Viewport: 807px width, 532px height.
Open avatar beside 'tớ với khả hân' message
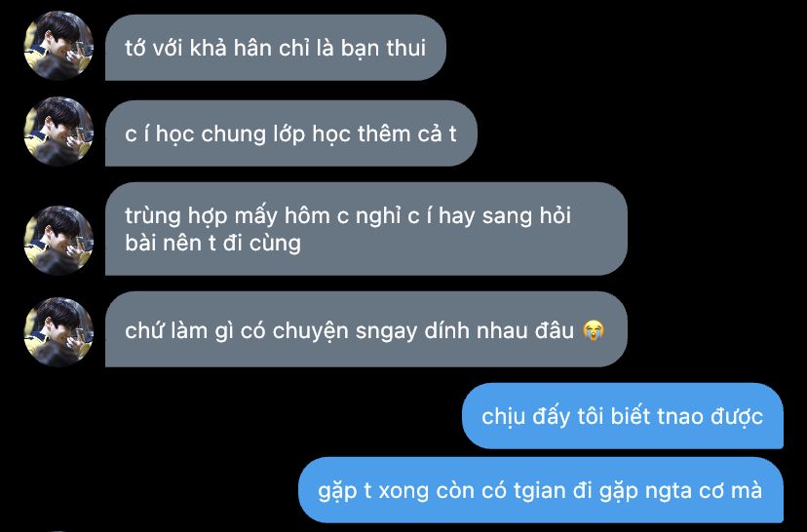click(58, 46)
